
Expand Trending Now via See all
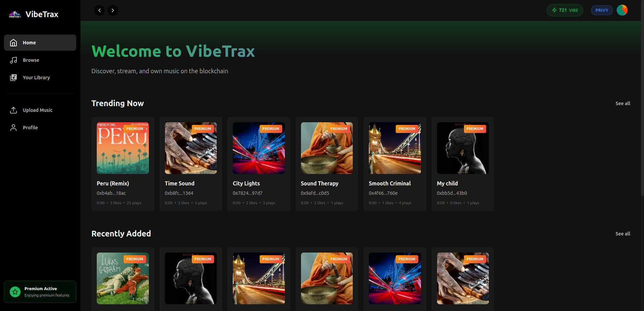pyautogui.click(x=622, y=103)
